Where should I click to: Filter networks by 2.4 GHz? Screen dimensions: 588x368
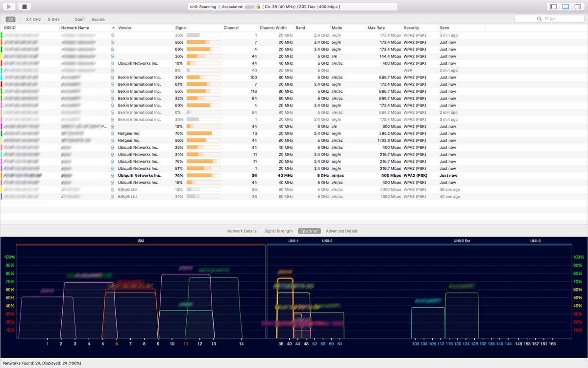33,19
